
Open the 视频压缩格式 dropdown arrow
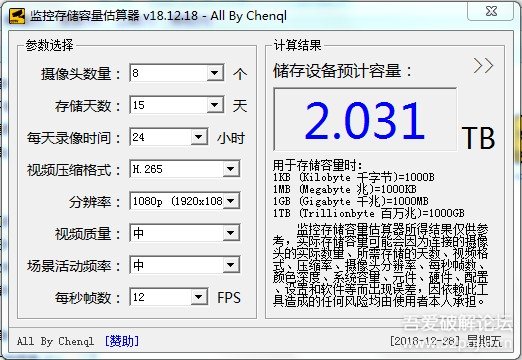[231, 169]
